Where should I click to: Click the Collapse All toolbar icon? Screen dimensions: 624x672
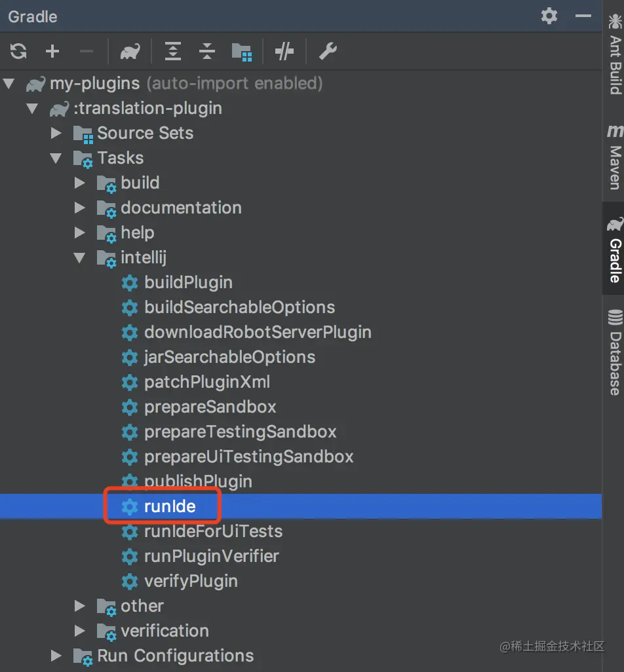click(x=207, y=52)
